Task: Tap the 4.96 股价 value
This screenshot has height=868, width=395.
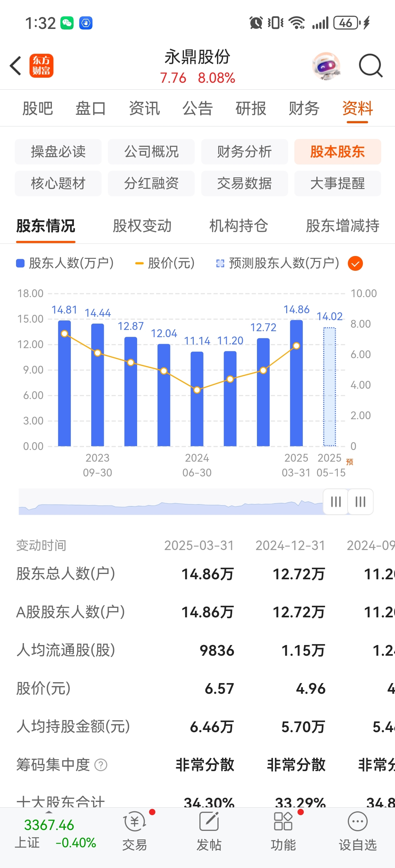Action: point(311,688)
